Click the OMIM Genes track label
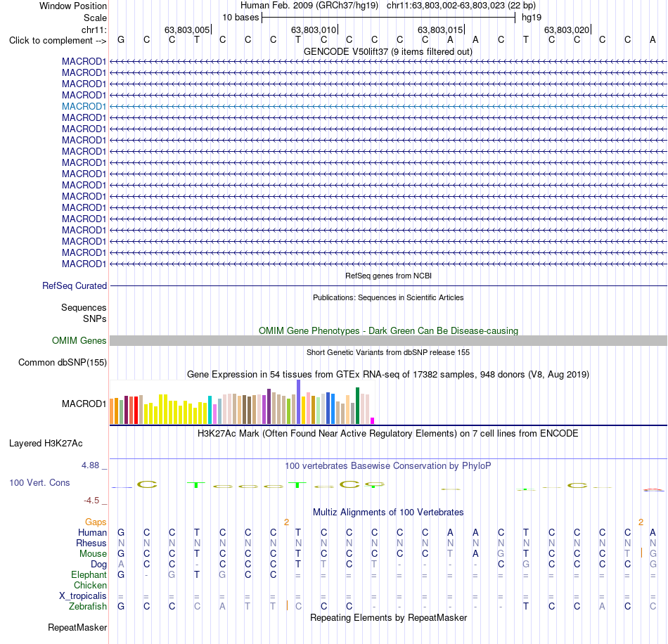This screenshot has width=668, height=644. (79, 341)
